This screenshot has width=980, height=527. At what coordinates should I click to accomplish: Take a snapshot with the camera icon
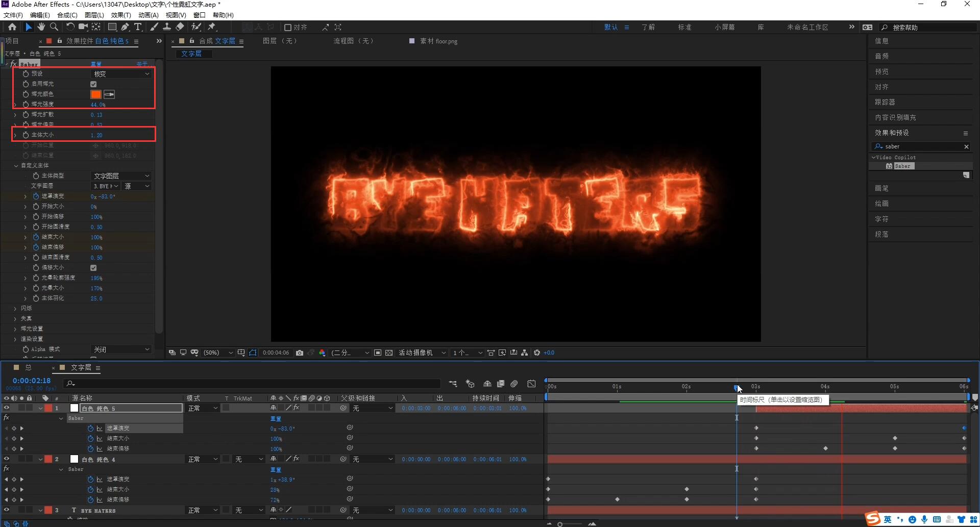[x=300, y=353]
